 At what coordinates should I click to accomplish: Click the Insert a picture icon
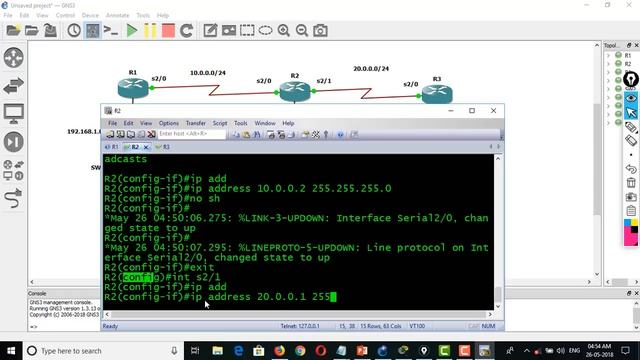[229, 31]
